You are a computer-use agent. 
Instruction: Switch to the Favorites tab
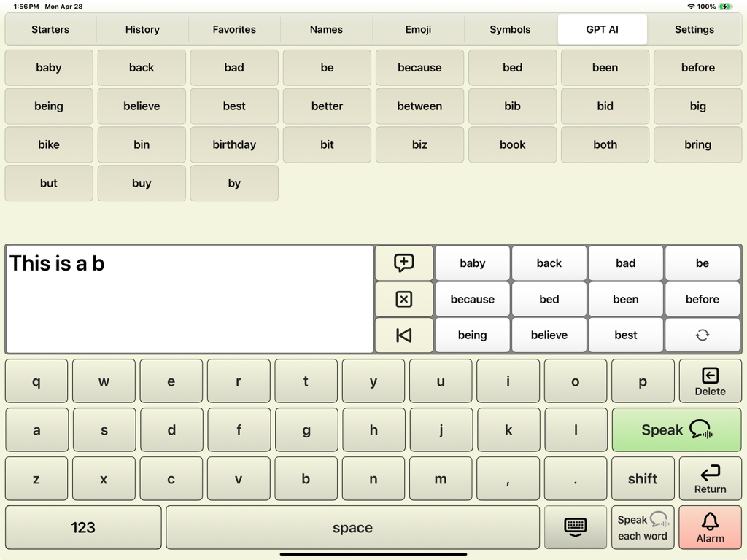pos(233,30)
